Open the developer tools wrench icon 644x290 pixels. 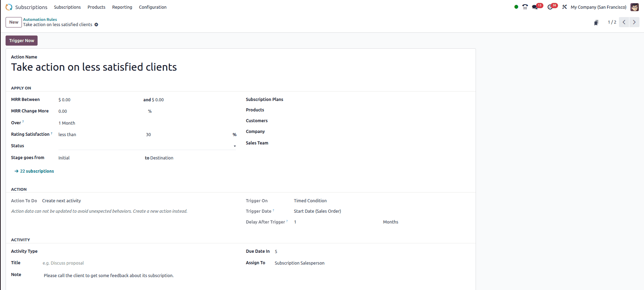click(x=564, y=7)
